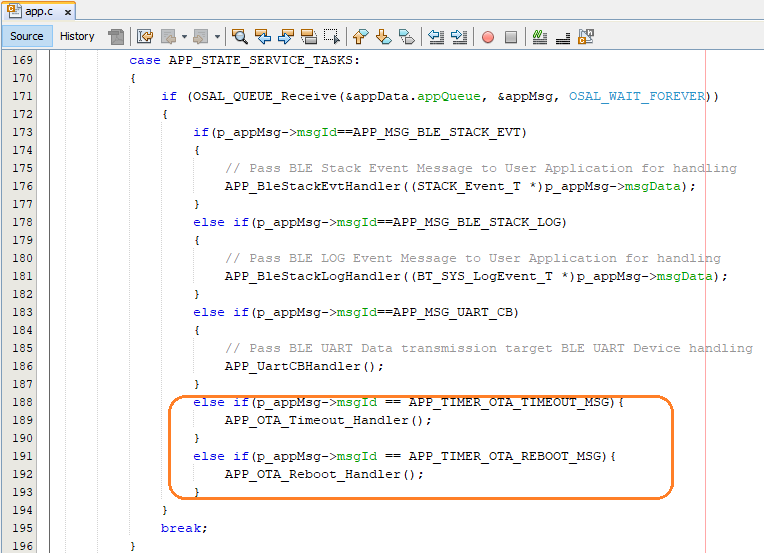Viewport: 764px width, 555px height.
Task: Jump to the last edit location
Action: 143,37
